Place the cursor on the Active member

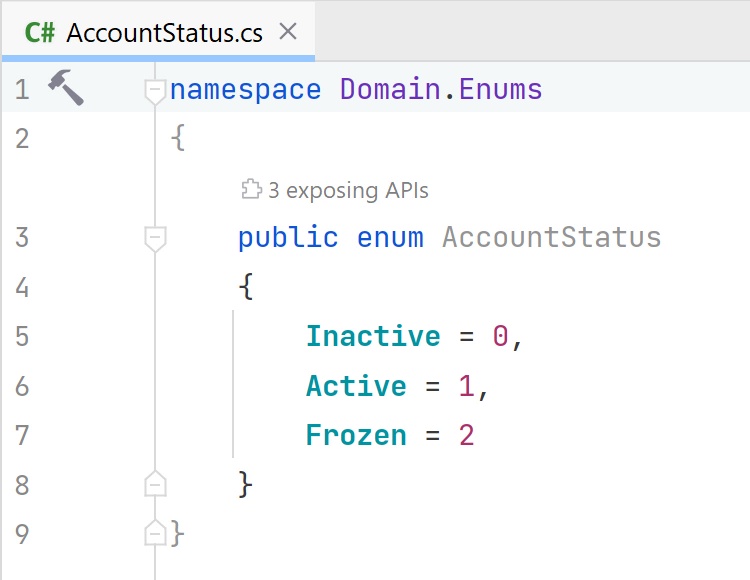(356, 385)
